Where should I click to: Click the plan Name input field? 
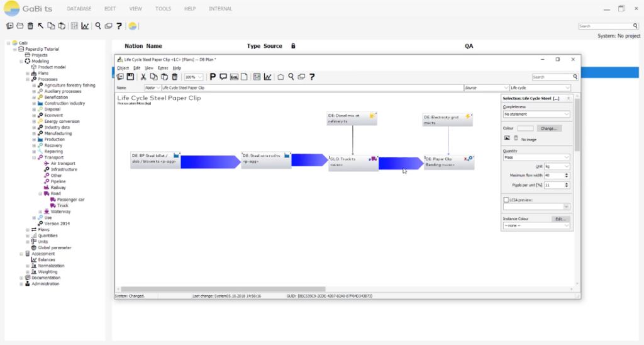click(x=312, y=88)
